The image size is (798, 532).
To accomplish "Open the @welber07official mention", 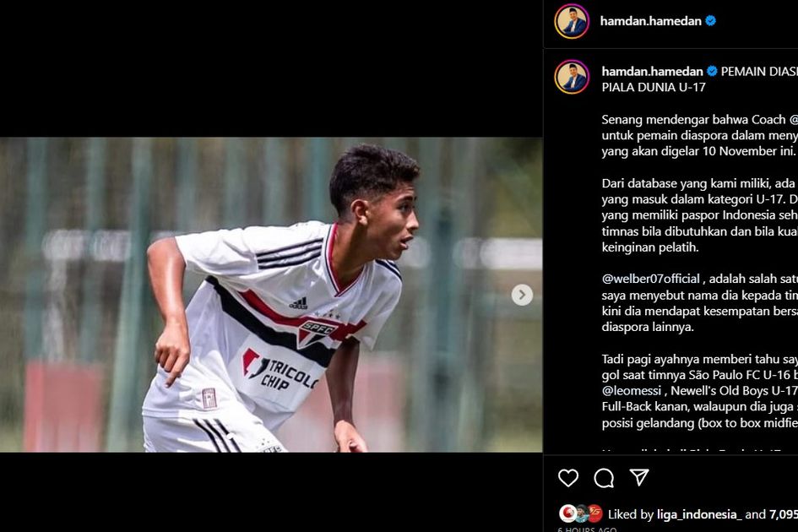I will tap(651, 279).
